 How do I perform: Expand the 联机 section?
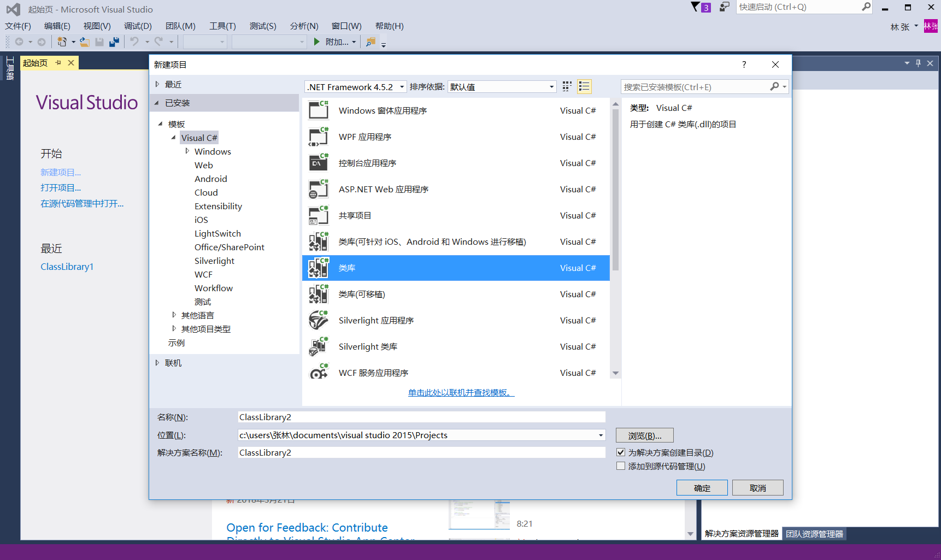pos(157,363)
